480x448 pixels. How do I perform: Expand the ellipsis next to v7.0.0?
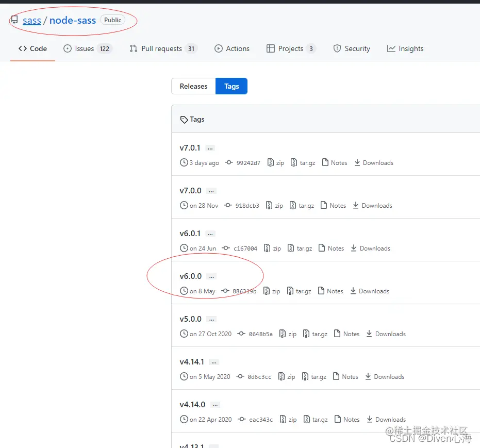[211, 191]
